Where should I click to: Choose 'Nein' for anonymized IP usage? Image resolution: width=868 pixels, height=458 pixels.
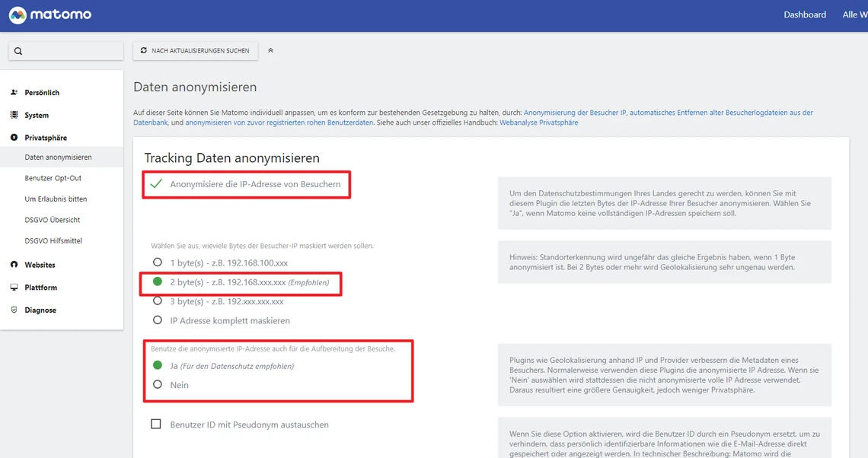158,385
